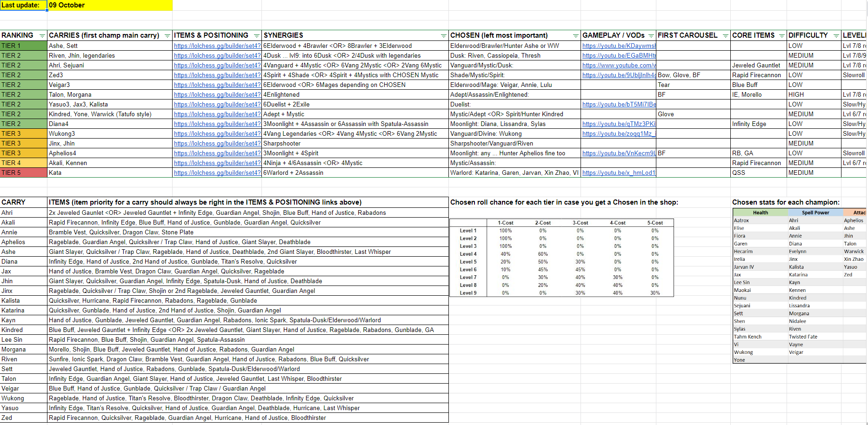Open the RANKING column filter
The image size is (868, 425).
click(x=42, y=36)
